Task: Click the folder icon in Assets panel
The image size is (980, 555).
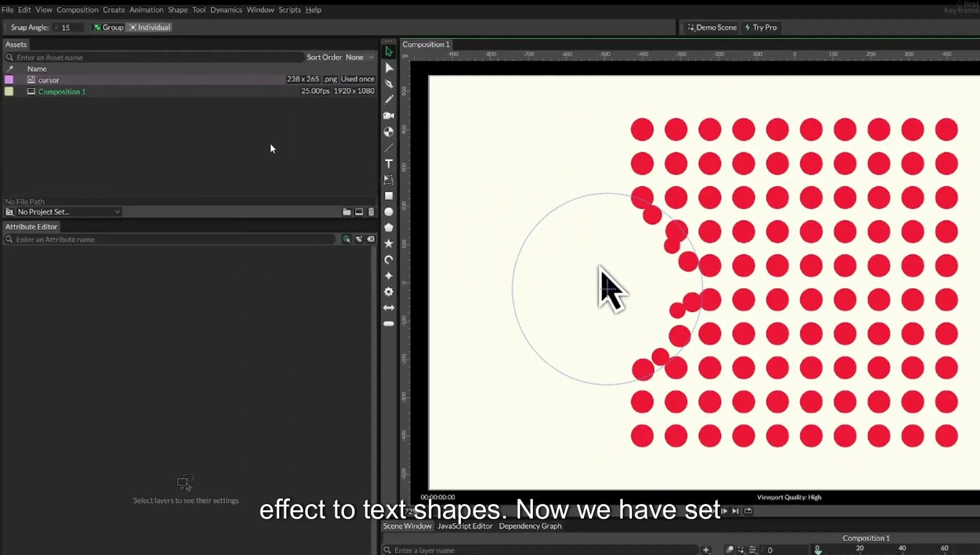Action: [347, 212]
